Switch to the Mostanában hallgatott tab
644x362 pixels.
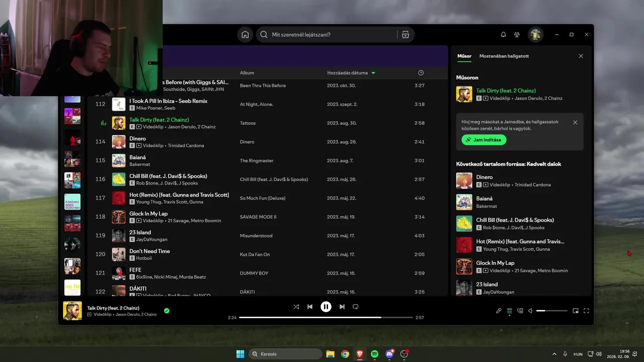[504, 56]
